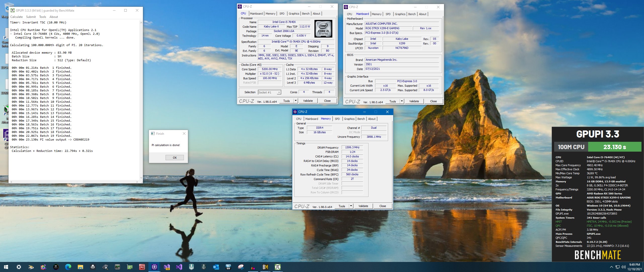Open Tools dropdown arrow in CPU-Z CPU window
644x272 pixels.
296,101
